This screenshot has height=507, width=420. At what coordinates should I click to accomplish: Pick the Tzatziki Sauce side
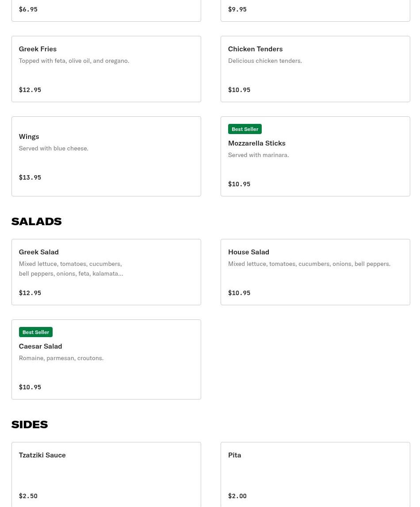[106, 474]
